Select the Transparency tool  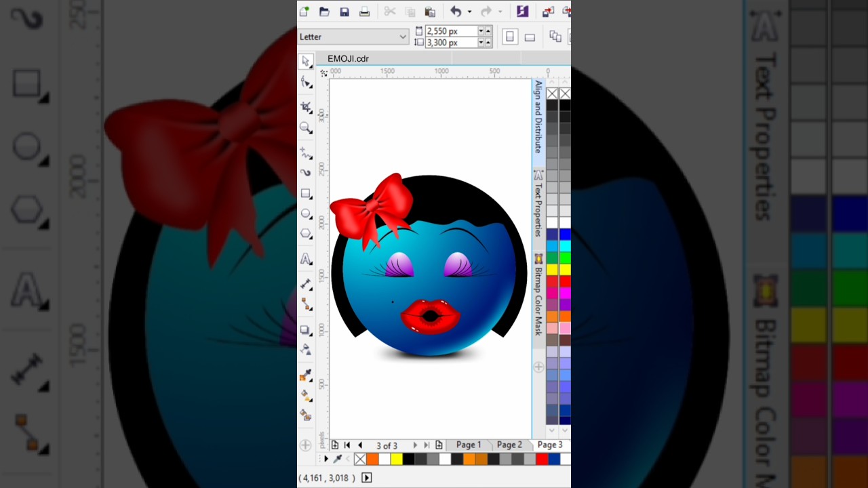click(306, 350)
